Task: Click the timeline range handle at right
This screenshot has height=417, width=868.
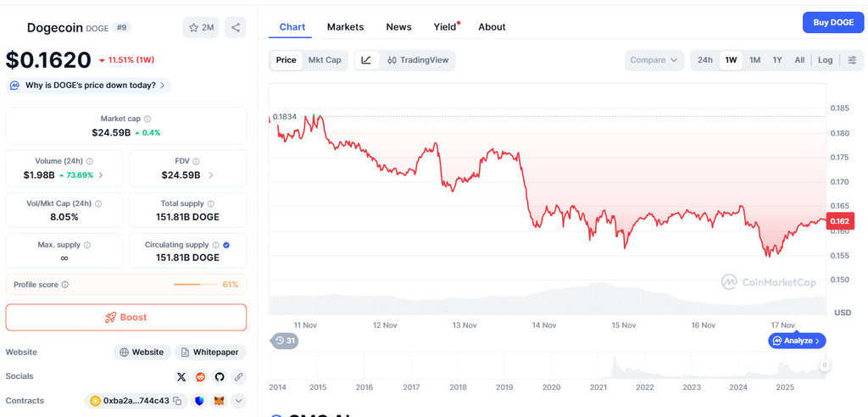Action: (824, 365)
